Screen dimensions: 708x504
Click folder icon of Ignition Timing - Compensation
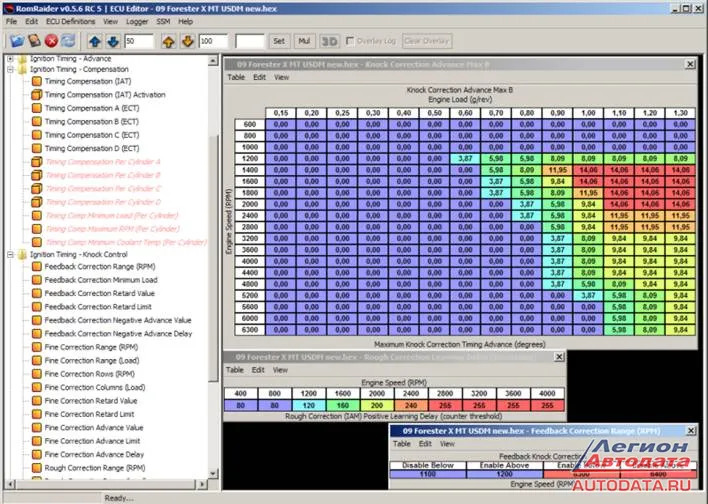pyautogui.click(x=22, y=70)
